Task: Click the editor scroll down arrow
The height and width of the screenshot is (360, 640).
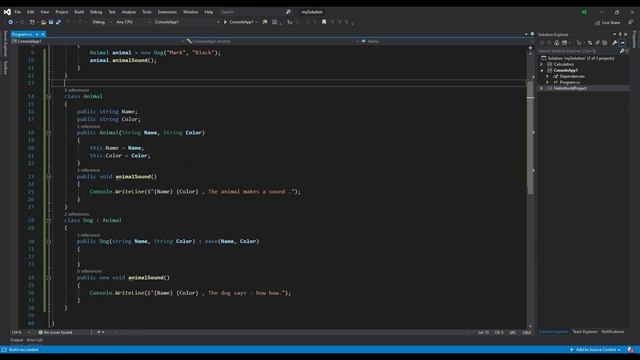Action: (x=530, y=326)
